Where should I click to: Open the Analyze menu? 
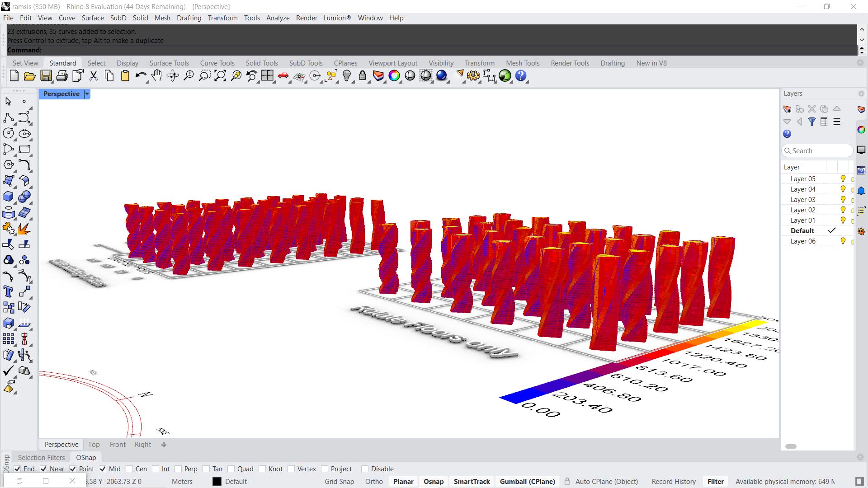pos(278,18)
